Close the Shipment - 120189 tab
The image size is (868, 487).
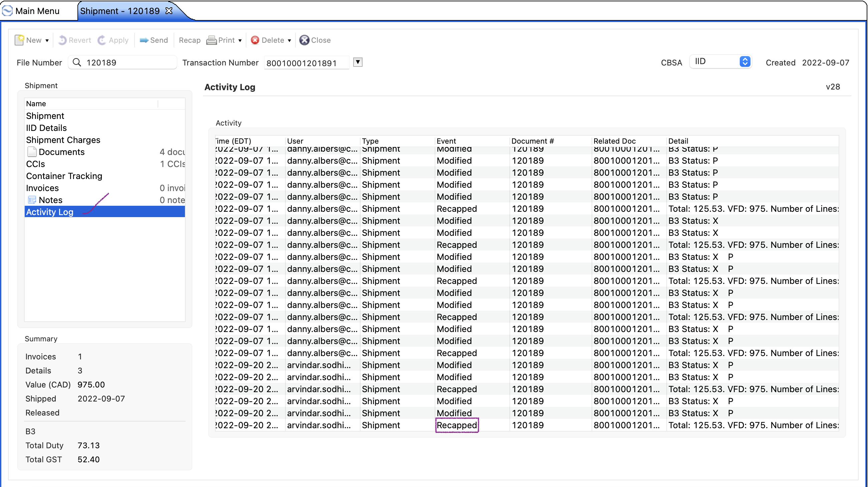tap(169, 11)
